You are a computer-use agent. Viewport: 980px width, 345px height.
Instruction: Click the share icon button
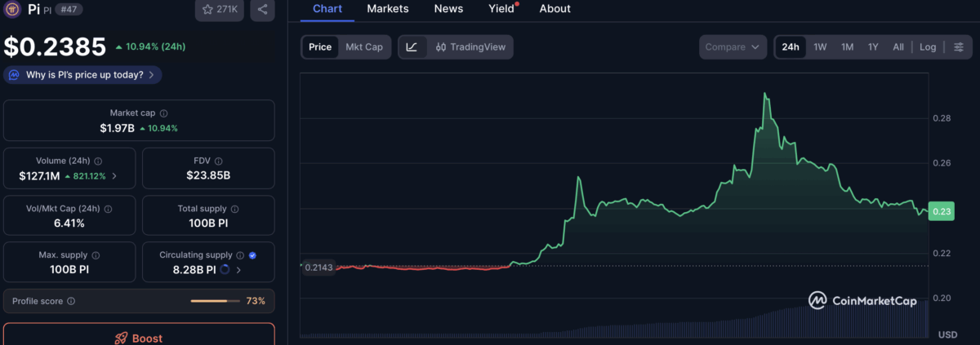click(x=262, y=10)
